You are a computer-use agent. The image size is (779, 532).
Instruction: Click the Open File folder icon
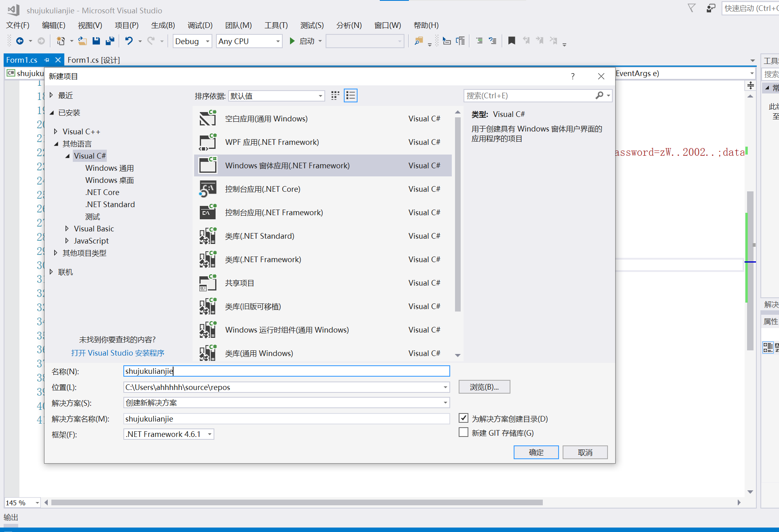click(x=82, y=41)
